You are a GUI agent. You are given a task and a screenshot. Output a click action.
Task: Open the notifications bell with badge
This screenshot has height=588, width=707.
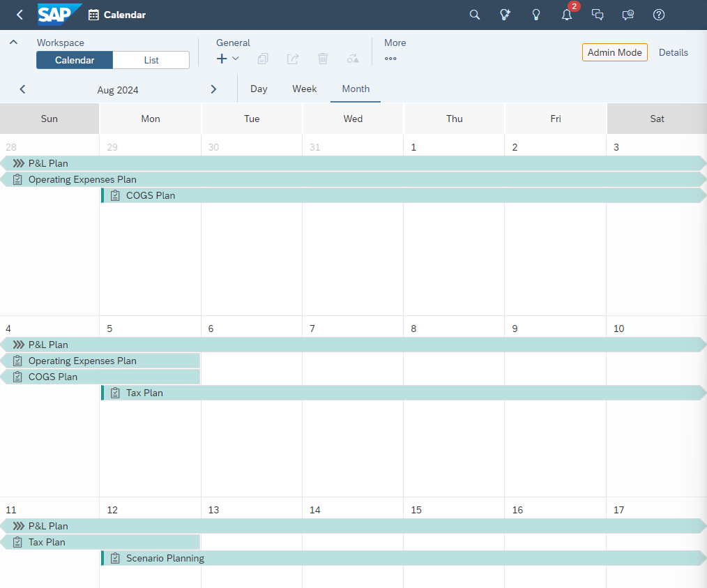coord(567,15)
